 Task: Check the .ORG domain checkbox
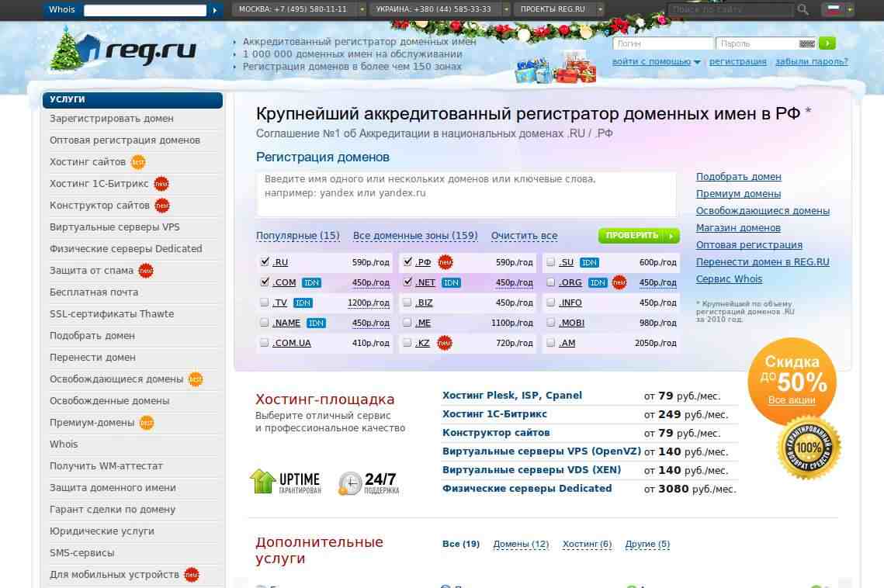pyautogui.click(x=551, y=282)
